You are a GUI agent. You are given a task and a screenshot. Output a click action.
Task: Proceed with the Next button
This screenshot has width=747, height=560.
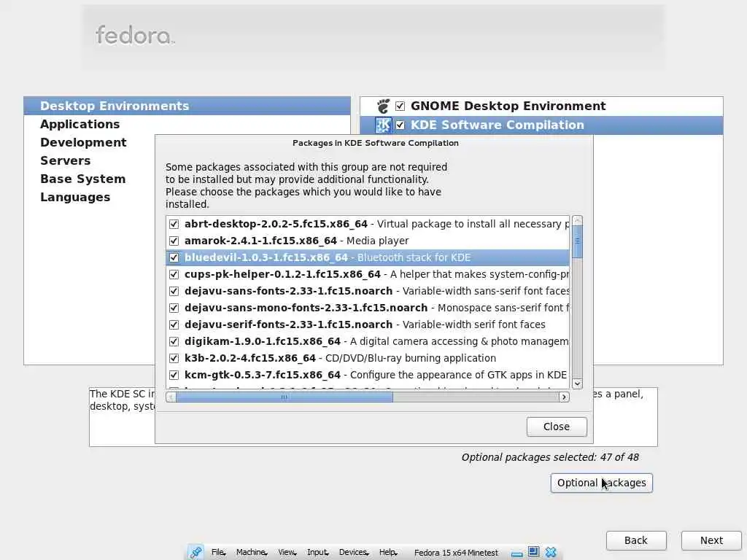point(711,540)
